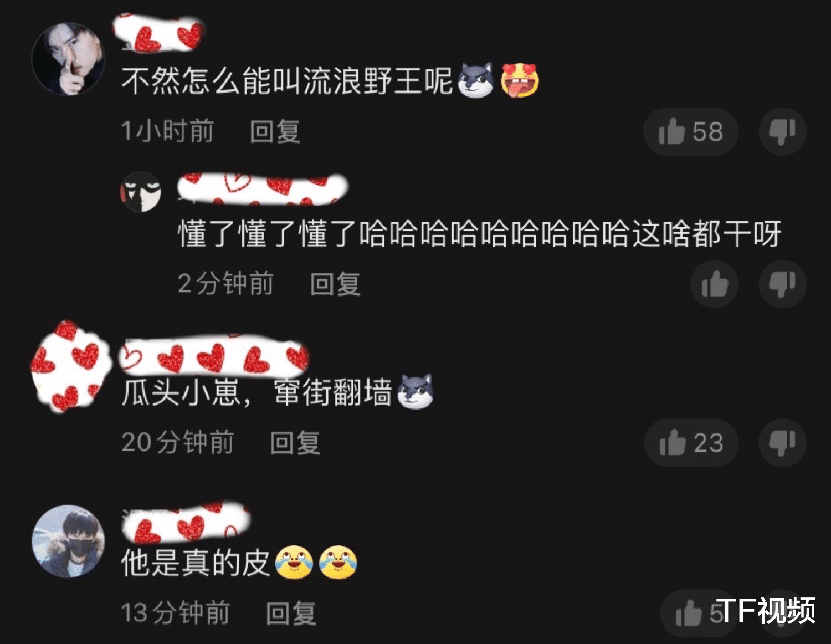The image size is (831, 644).
Task: Dislike the 懂了懂了懂了 reply comment
Action: [x=782, y=285]
